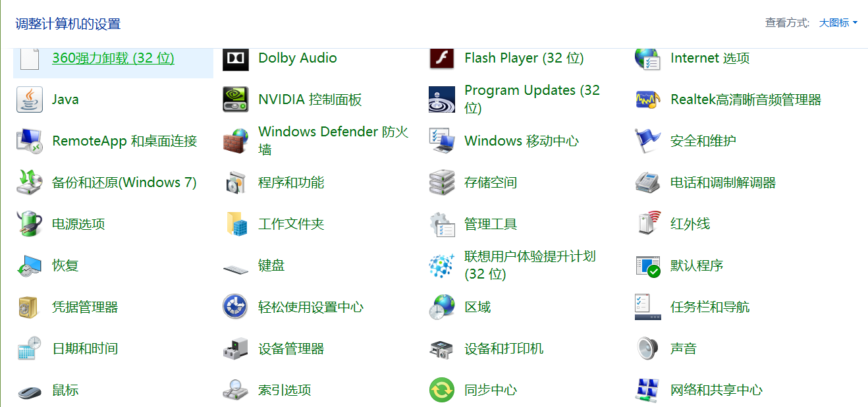This screenshot has height=407, width=868.
Task: Open the 网络和共享中心 link
Action: 717,390
